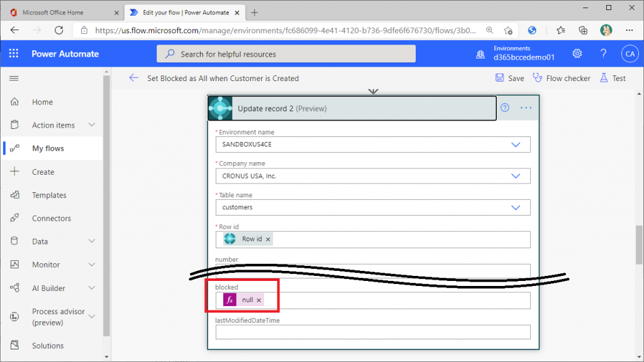Click the Test flask icon
Screen dimensions: 644x362
point(604,78)
